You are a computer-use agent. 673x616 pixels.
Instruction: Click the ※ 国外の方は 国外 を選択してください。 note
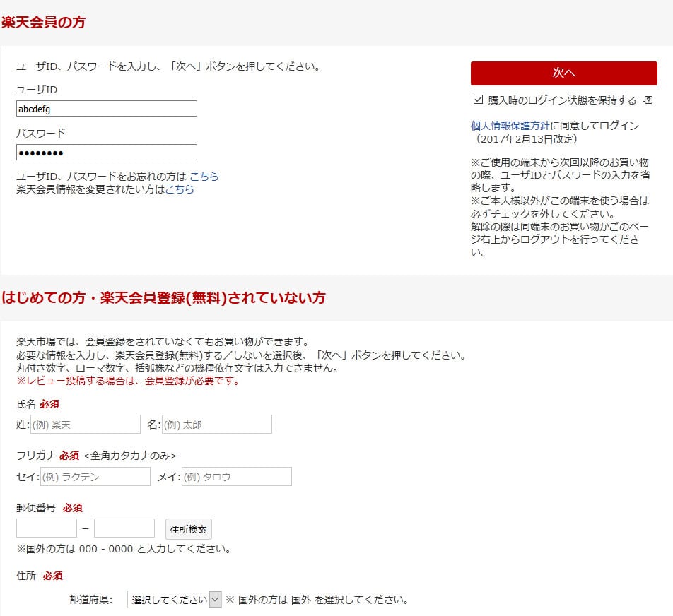(x=317, y=600)
